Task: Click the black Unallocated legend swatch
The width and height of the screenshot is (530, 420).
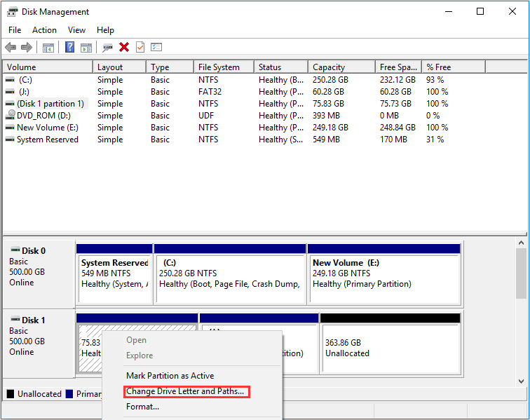Action: [x=11, y=393]
